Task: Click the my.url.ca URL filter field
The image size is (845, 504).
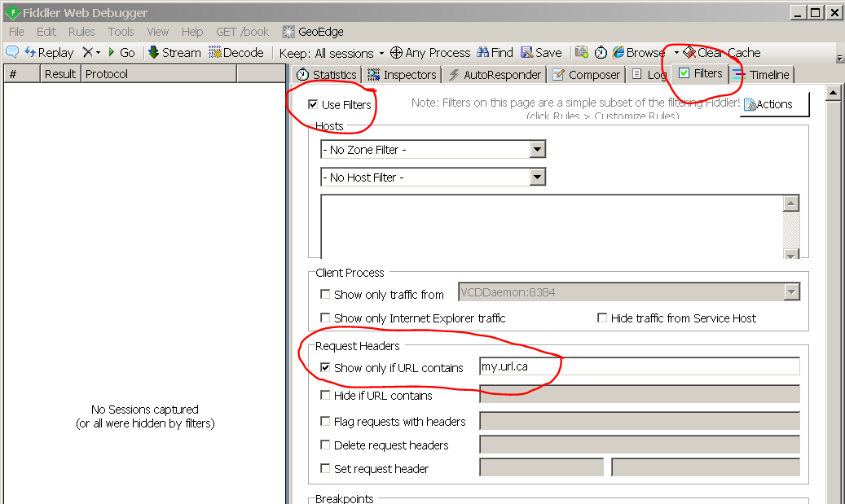Action: click(639, 366)
